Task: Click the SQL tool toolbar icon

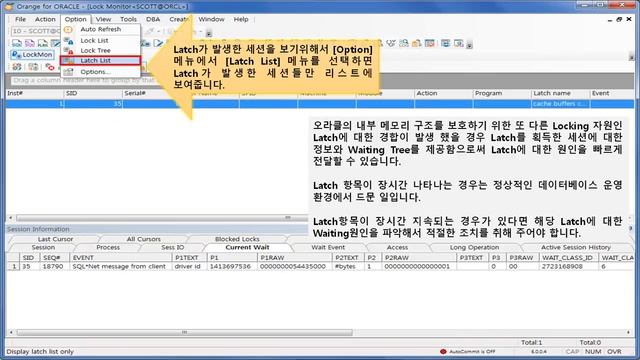Action: [17, 43]
